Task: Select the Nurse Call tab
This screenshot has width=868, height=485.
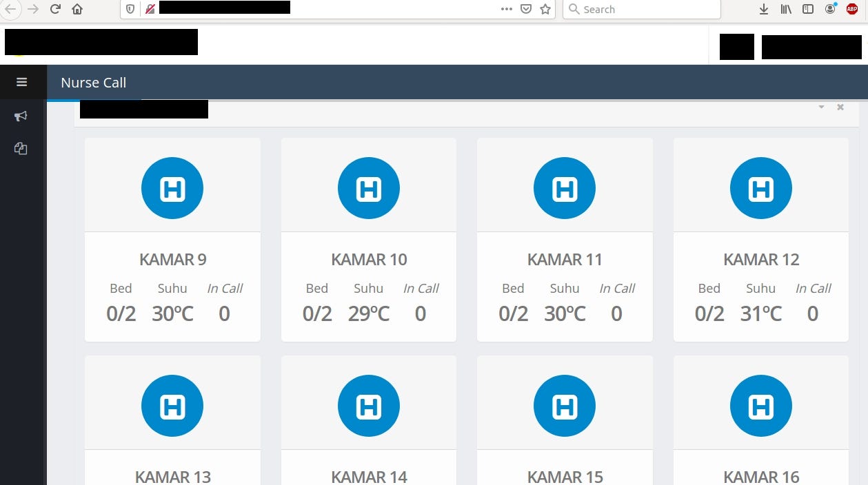Action: [x=94, y=83]
